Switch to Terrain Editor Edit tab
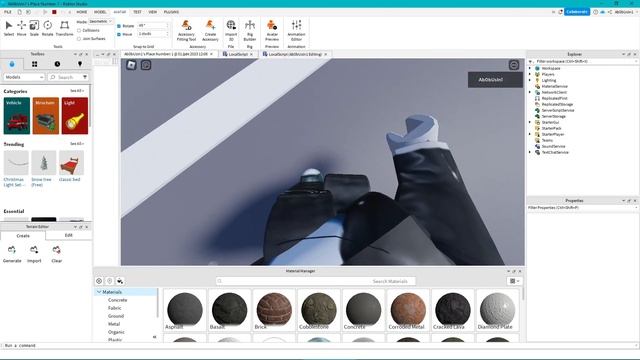Viewport: 640px width, 360px height. (x=69, y=236)
